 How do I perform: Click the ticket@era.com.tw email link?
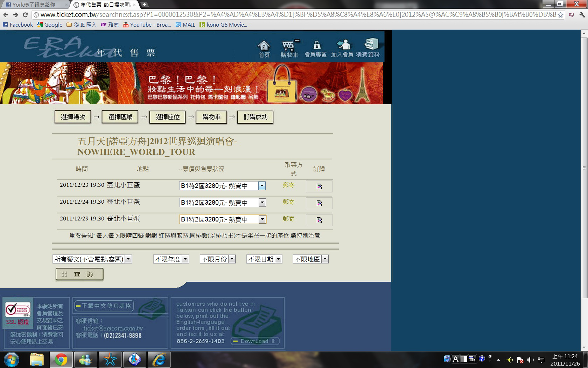(x=113, y=328)
